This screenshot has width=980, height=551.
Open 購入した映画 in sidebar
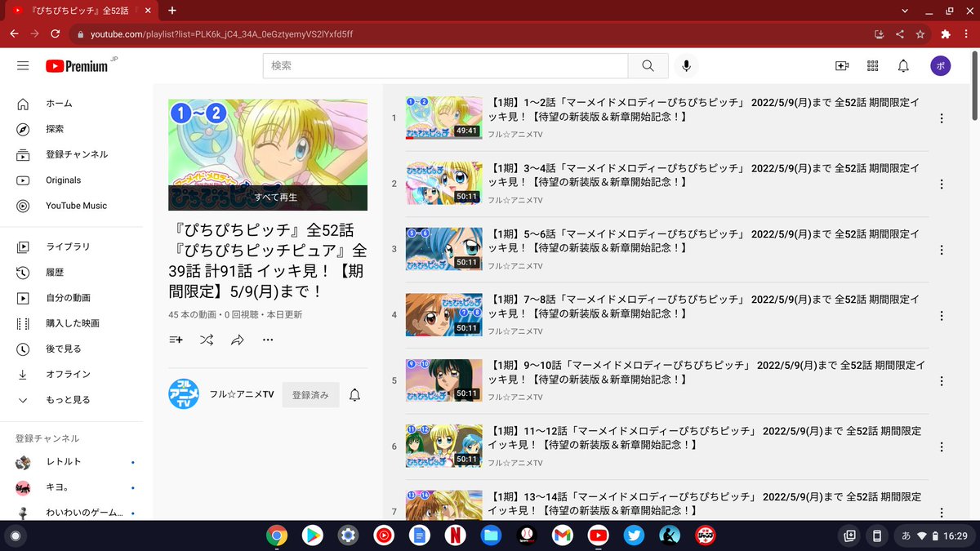pyautogui.click(x=73, y=323)
